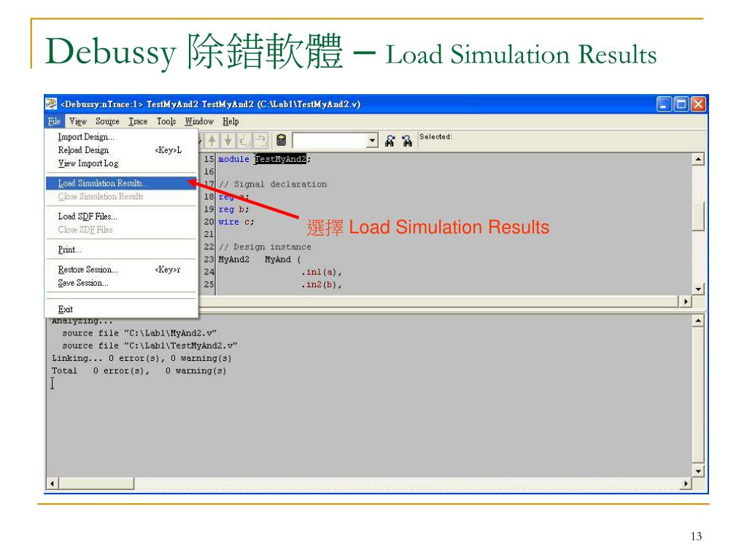The width and height of the screenshot is (747, 560).
Task: Click '// Signal declaration' comment line
Action: (x=273, y=184)
